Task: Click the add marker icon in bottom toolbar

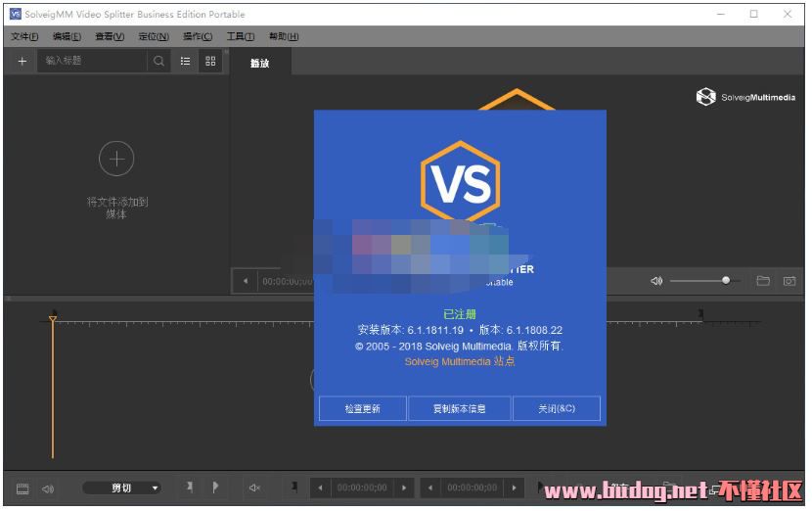Action: [189, 487]
